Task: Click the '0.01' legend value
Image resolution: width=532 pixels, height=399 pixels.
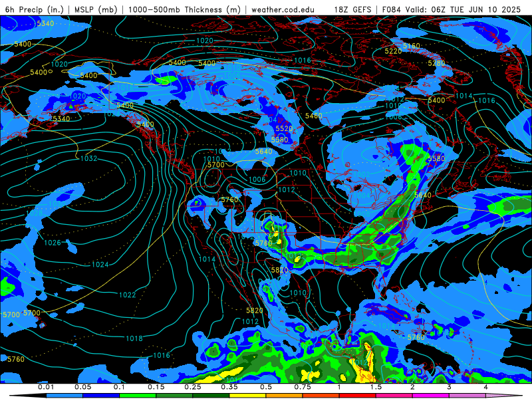Action: [46, 387]
